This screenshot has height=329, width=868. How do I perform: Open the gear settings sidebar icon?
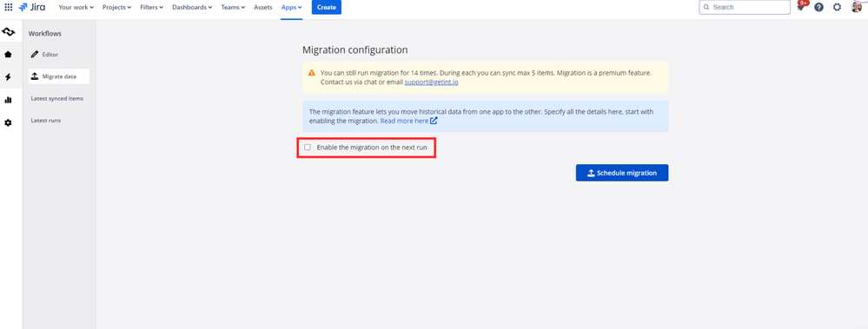pyautogui.click(x=8, y=122)
